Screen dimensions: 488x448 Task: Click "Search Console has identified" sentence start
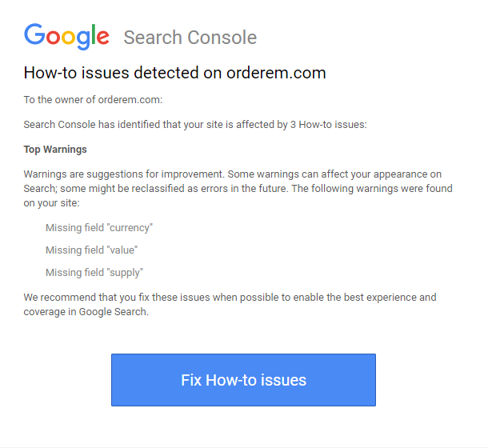pos(89,125)
